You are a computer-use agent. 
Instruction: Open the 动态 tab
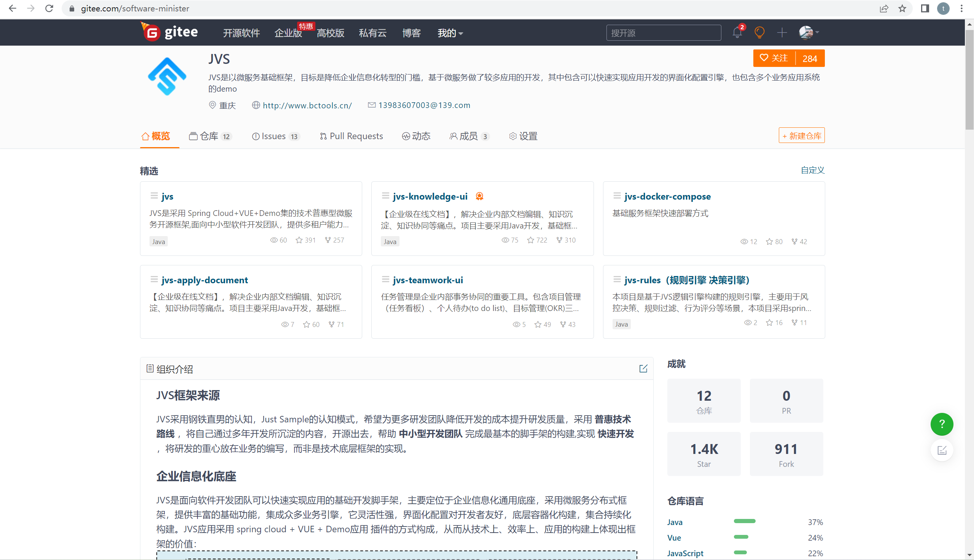416,136
